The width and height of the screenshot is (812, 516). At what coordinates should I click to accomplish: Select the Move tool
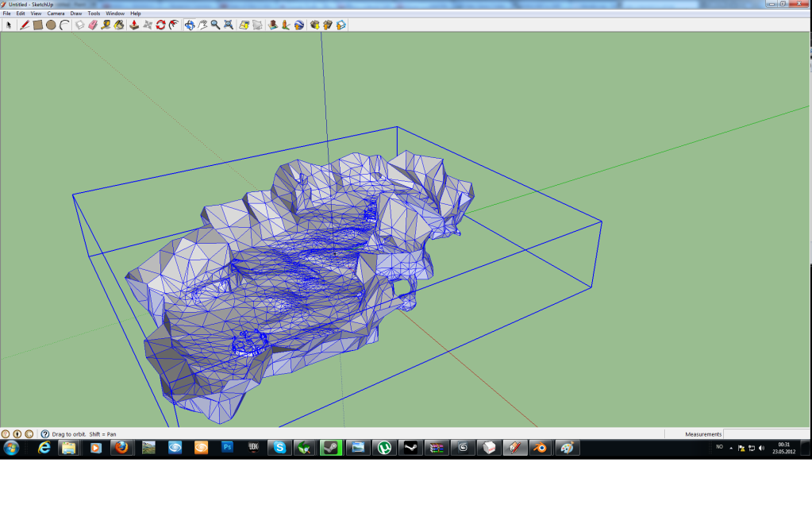point(148,25)
